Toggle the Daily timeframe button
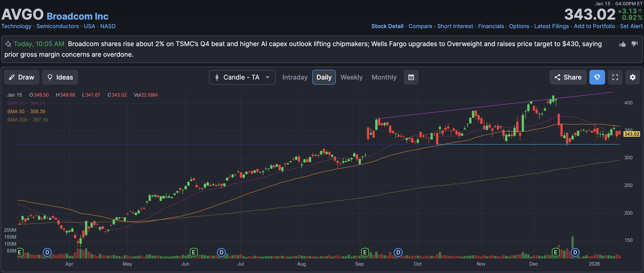This screenshot has height=273, width=644. point(324,77)
